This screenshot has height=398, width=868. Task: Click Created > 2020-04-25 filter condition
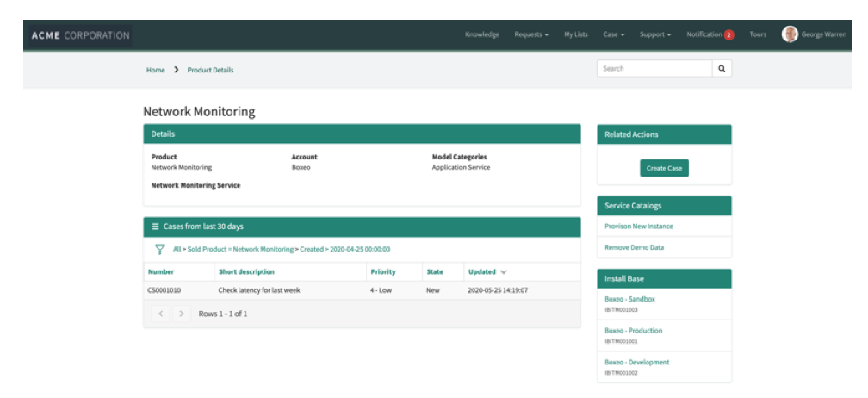tap(344, 249)
